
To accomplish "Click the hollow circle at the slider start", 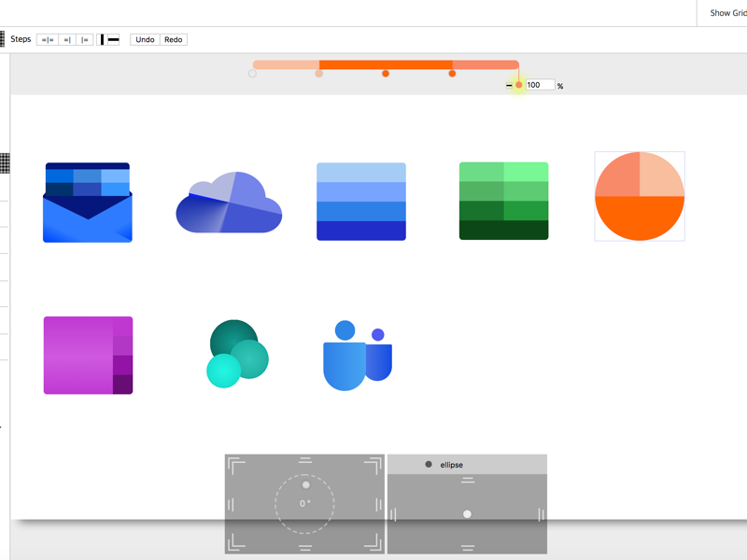I will [x=252, y=73].
